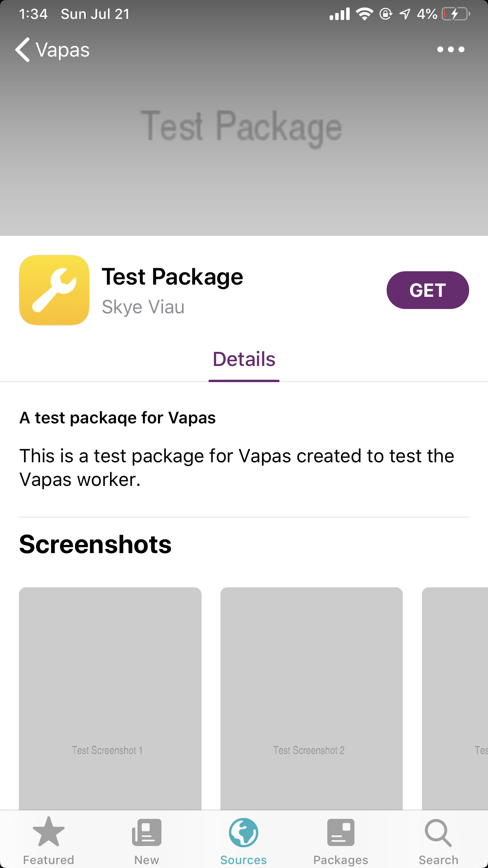Select the Details tab
The height and width of the screenshot is (868, 488).
tap(244, 359)
